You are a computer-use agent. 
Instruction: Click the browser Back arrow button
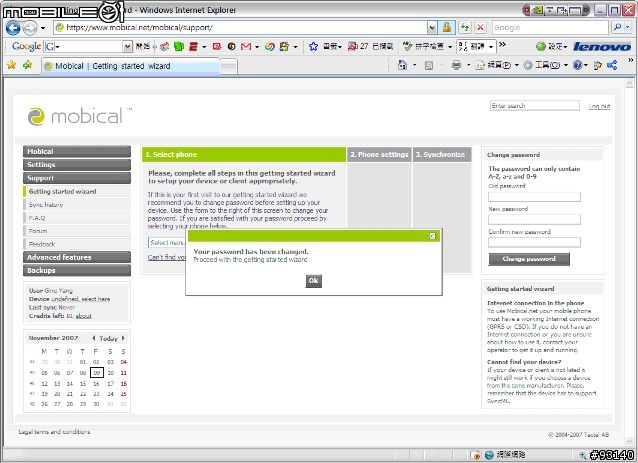(13, 28)
